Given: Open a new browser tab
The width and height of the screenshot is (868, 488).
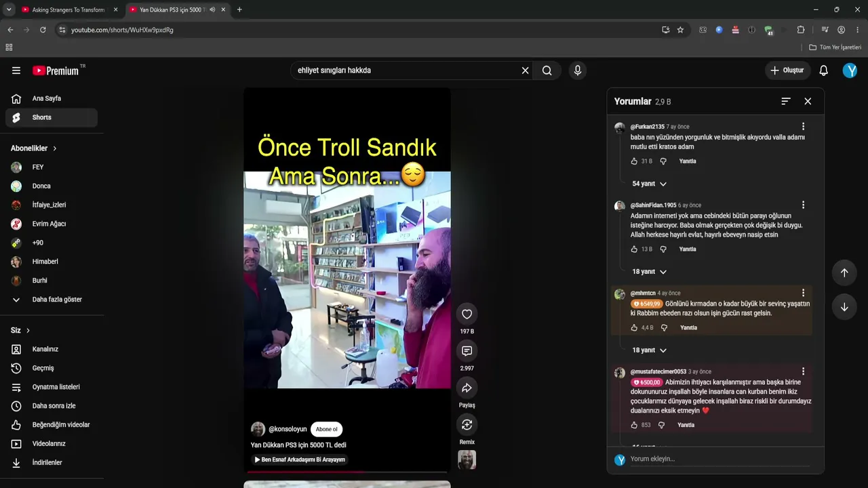Looking at the screenshot, I should click(x=239, y=9).
